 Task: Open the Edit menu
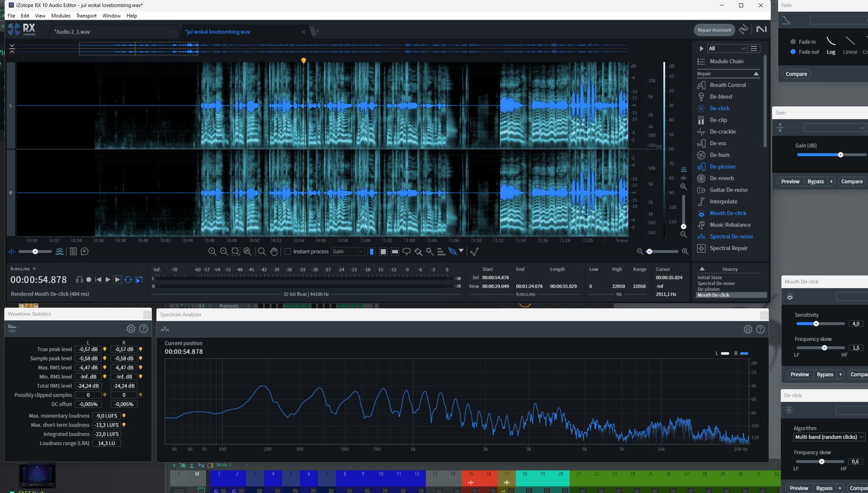[25, 16]
